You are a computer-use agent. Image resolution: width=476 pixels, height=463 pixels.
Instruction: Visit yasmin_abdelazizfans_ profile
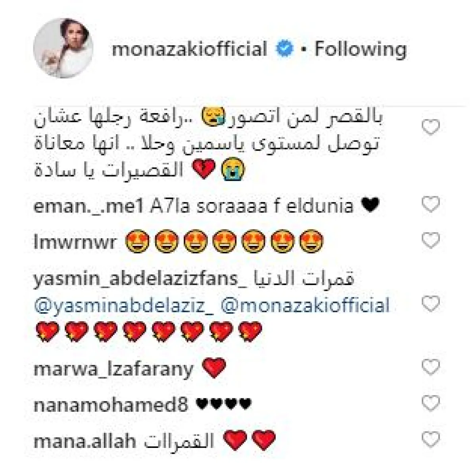(x=138, y=280)
